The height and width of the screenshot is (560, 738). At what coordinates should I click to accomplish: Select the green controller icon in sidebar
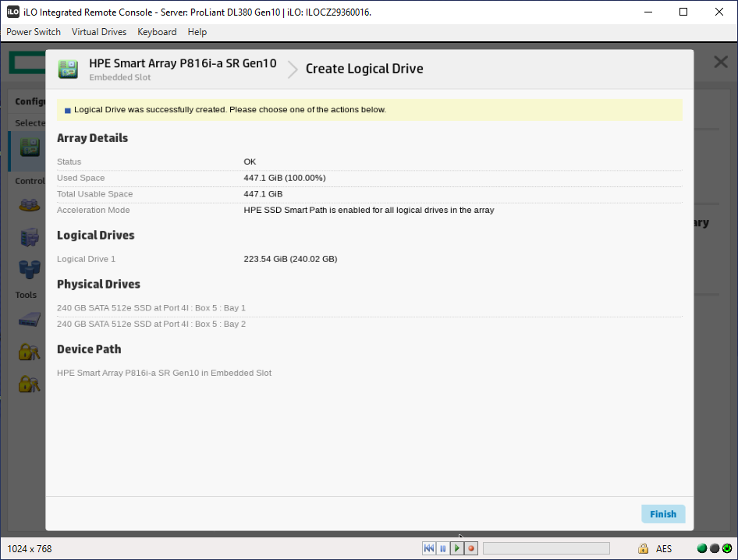coord(30,147)
